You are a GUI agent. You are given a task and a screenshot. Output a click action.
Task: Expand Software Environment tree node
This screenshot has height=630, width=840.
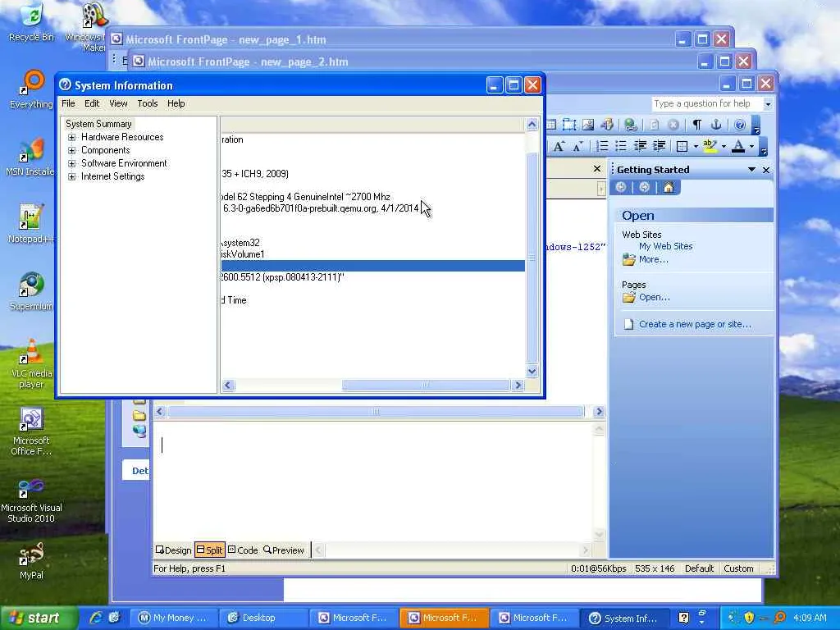click(x=72, y=163)
